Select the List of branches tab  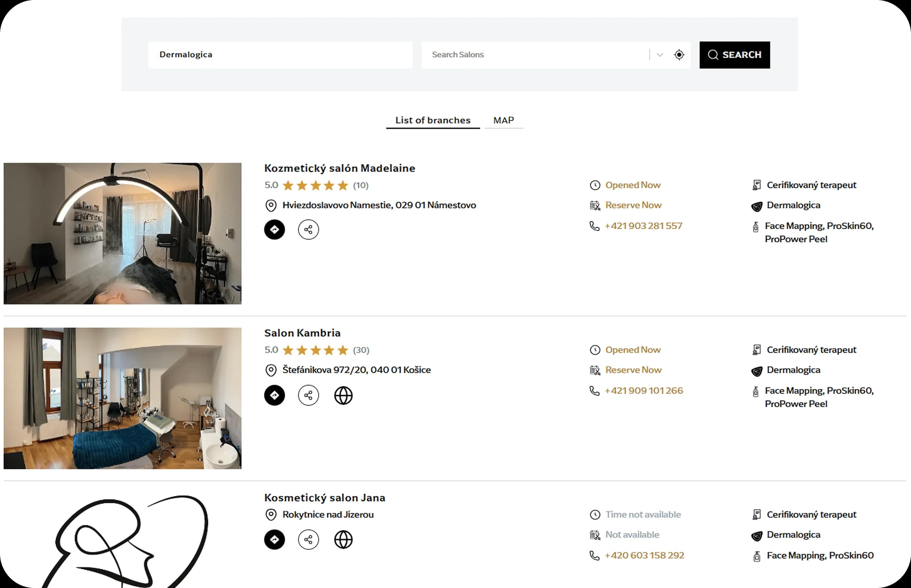point(433,120)
